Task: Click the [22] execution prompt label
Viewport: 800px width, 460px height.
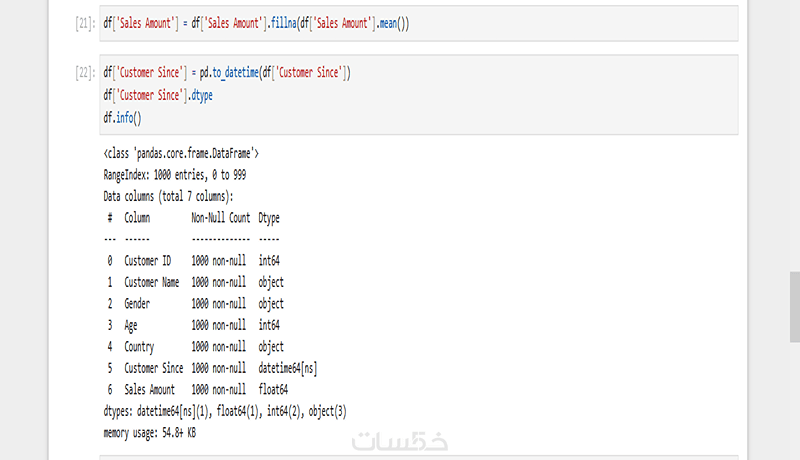Action: (84, 74)
